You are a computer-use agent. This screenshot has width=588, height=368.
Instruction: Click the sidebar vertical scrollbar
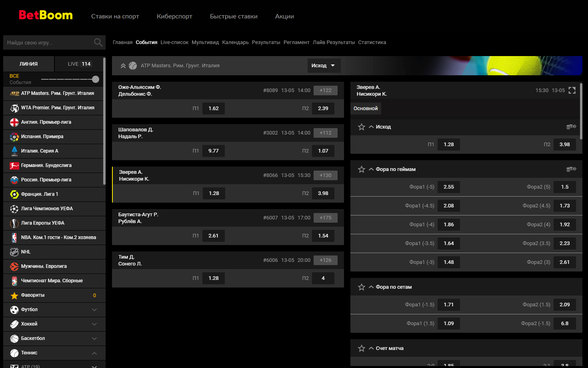pos(104,121)
